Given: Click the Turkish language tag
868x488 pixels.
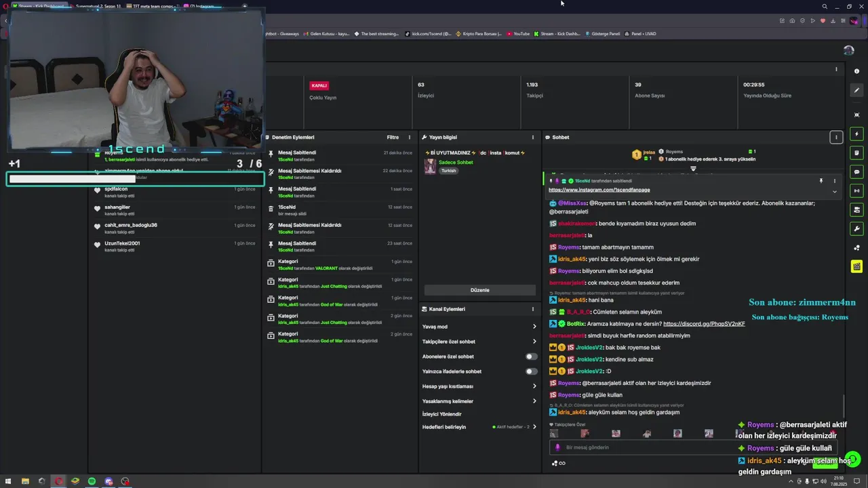Looking at the screenshot, I should pyautogui.click(x=449, y=171).
